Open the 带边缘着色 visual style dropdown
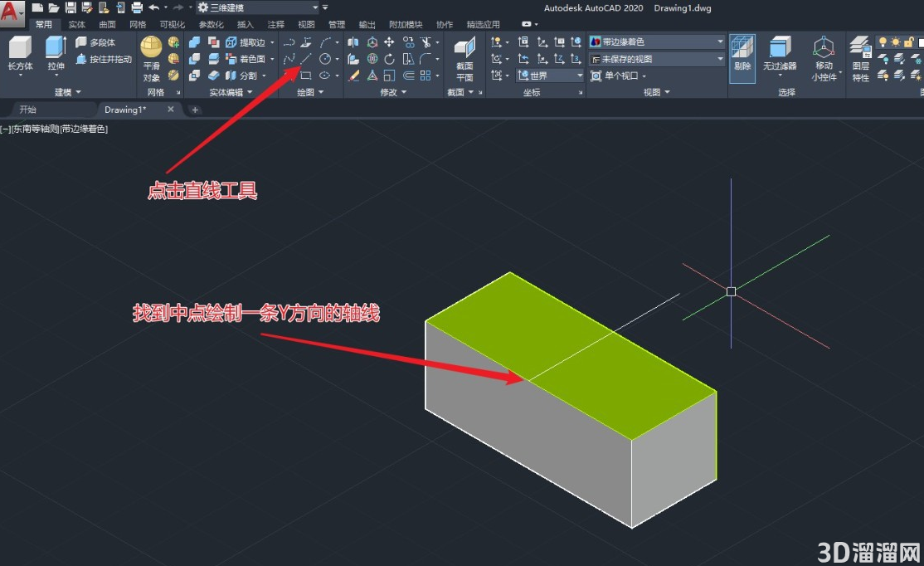The width and height of the screenshot is (924, 566). coord(656,41)
